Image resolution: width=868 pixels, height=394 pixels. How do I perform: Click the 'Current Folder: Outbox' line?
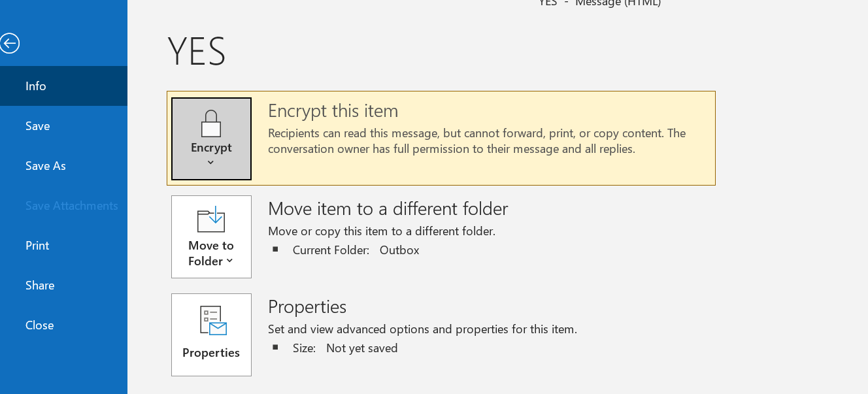pos(356,250)
